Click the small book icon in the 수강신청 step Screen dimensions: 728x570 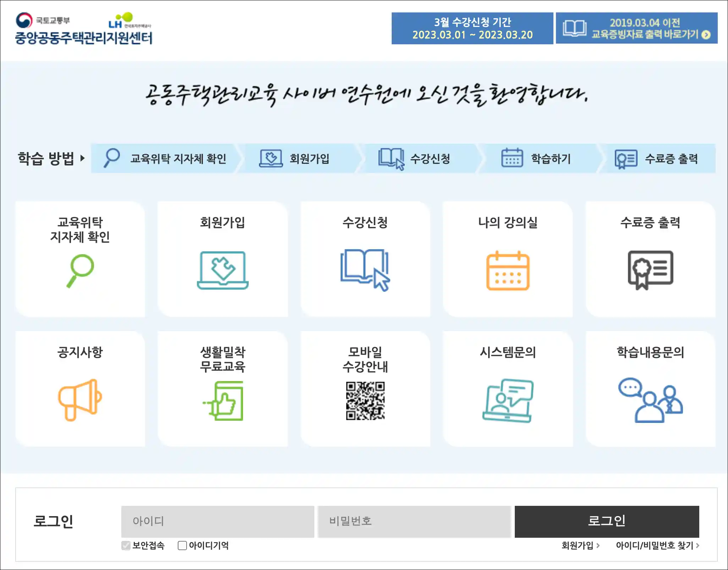(x=392, y=159)
